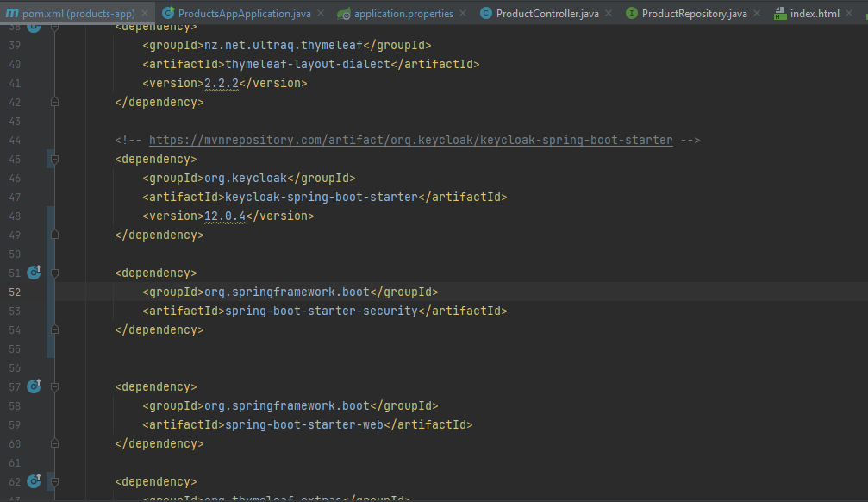This screenshot has width=868, height=502.
Task: Click the fold end marker on line 60
Action: coord(55,443)
